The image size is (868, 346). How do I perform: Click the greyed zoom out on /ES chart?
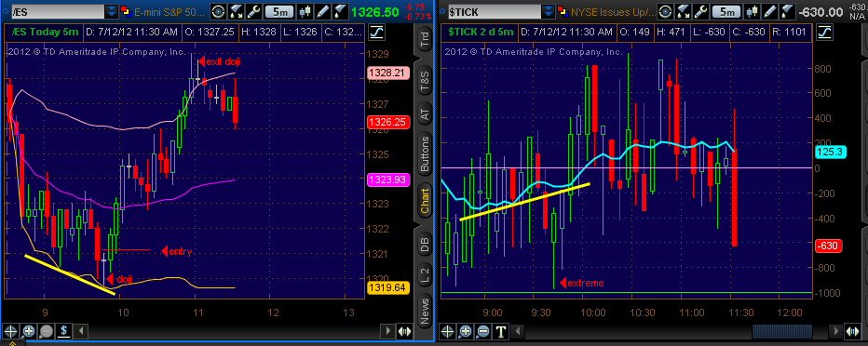pos(46,332)
